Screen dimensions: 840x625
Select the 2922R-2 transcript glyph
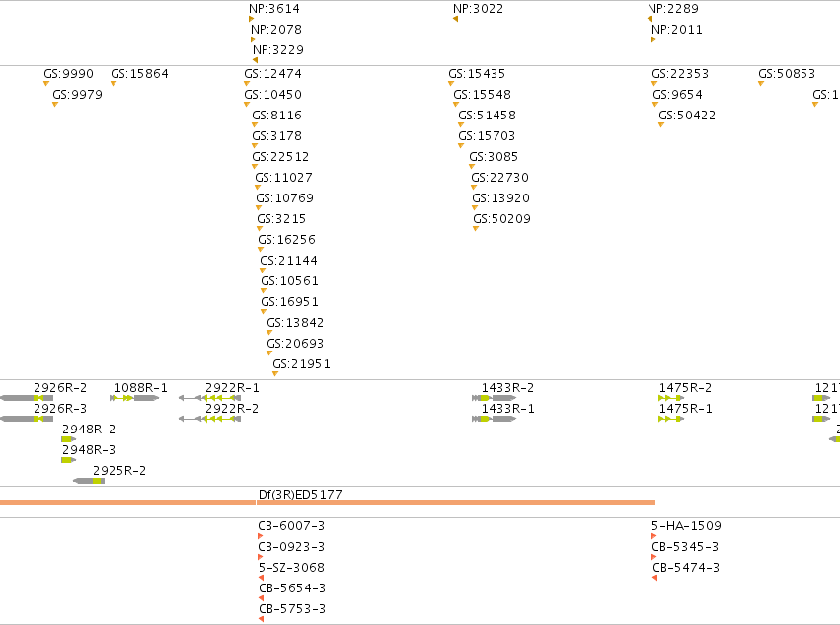pos(209,419)
